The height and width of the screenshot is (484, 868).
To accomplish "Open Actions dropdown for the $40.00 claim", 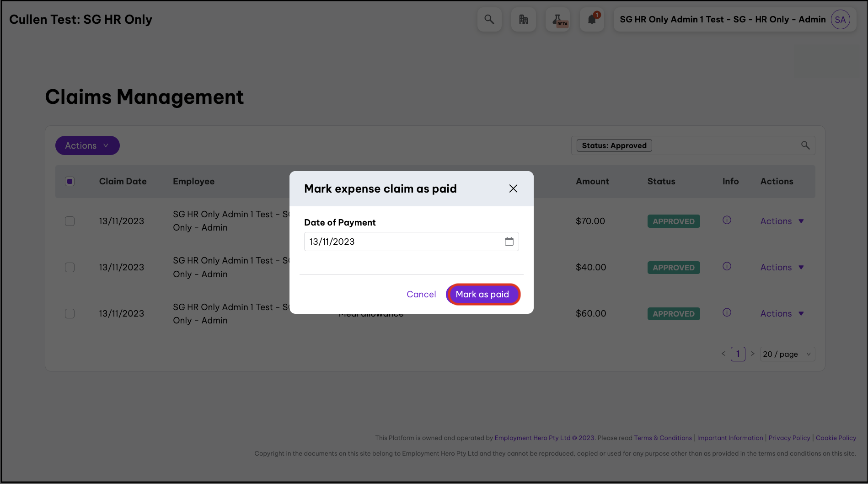I will tap(782, 268).
